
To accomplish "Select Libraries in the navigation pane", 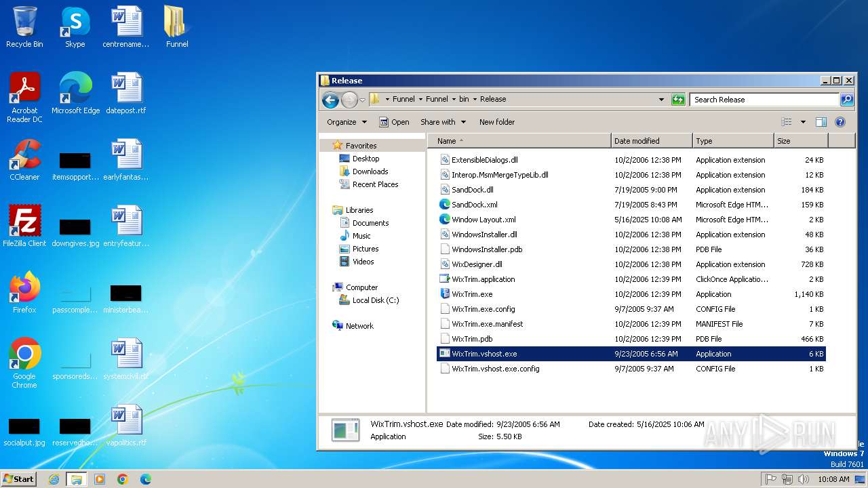I will (x=359, y=210).
